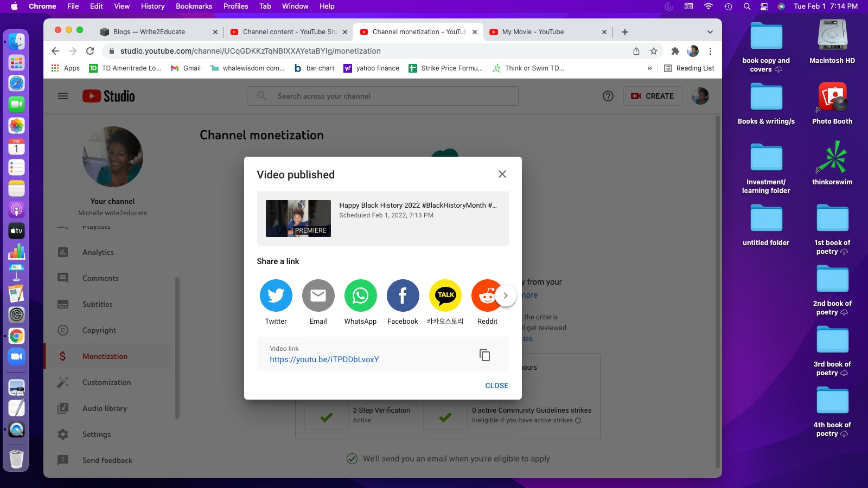This screenshot has width=868, height=488.
Task: Click the premiere video thumbnail
Action: point(298,219)
